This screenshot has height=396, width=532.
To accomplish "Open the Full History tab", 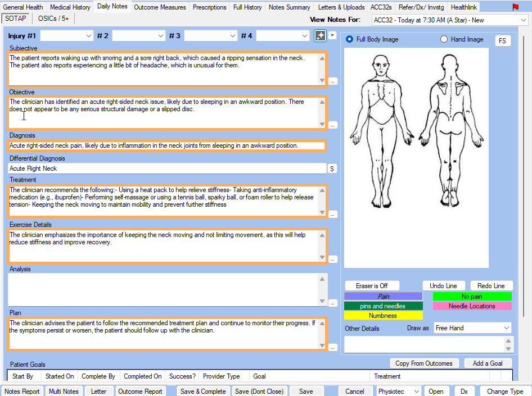I will tap(247, 7).
